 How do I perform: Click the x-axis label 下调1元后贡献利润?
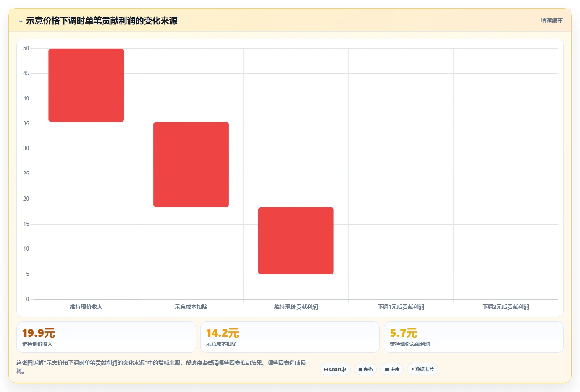click(401, 307)
